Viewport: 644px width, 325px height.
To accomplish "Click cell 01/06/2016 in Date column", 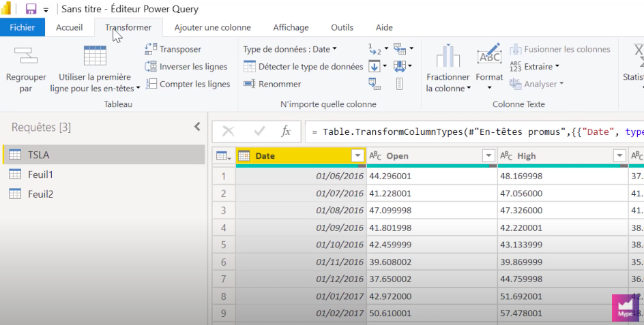I will [x=301, y=176].
